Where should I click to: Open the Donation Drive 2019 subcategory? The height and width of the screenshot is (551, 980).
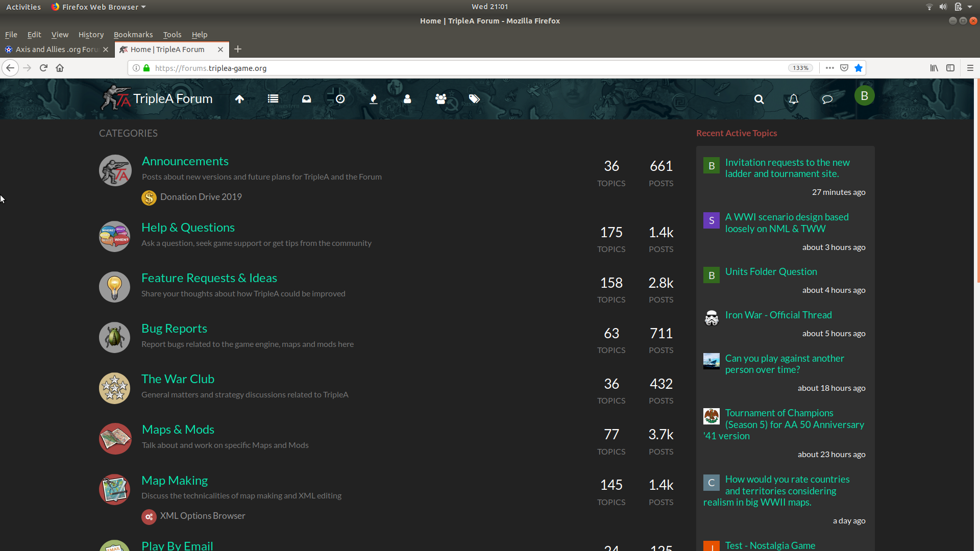point(201,197)
